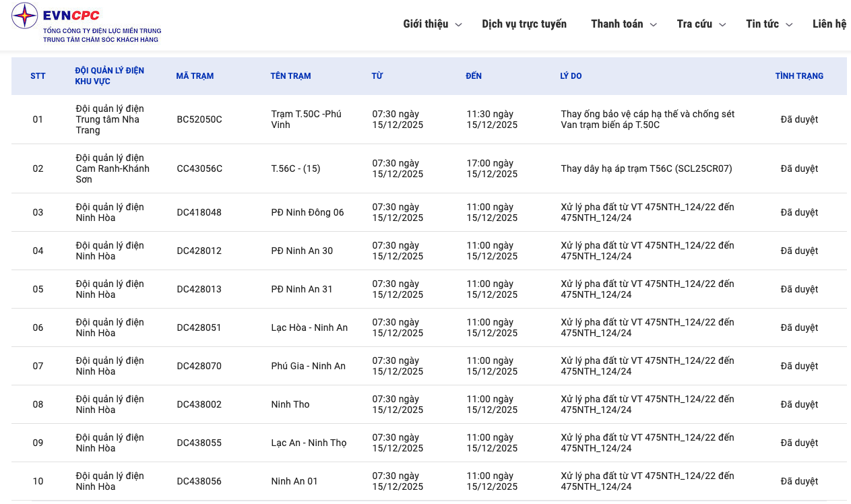Expand the Thanh toán dropdown chevron
The width and height of the screenshot is (851, 504).
653,25
